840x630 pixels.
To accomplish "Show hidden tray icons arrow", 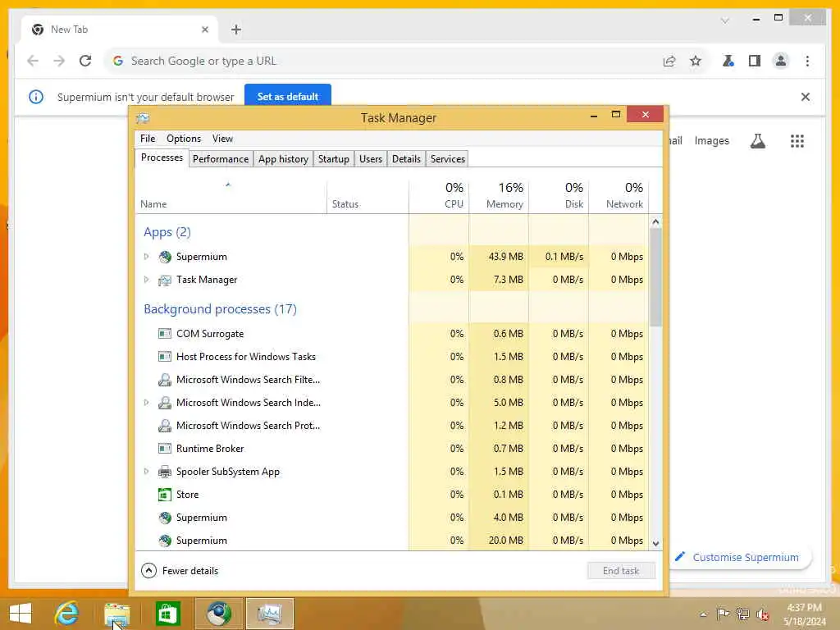I will coord(703,614).
